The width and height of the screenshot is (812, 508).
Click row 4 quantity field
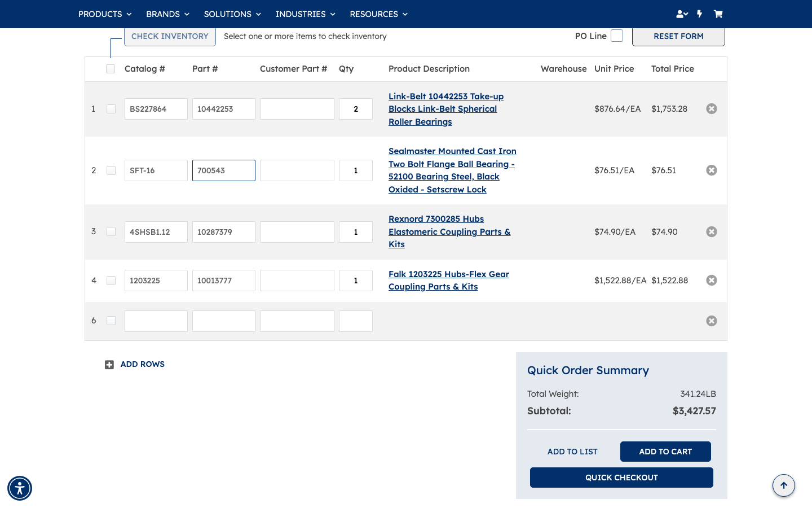tap(356, 281)
